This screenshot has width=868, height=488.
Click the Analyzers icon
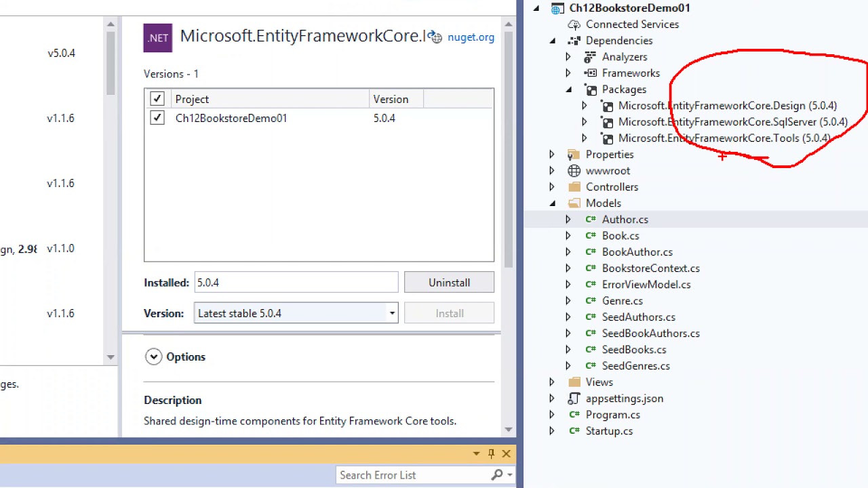click(x=590, y=57)
